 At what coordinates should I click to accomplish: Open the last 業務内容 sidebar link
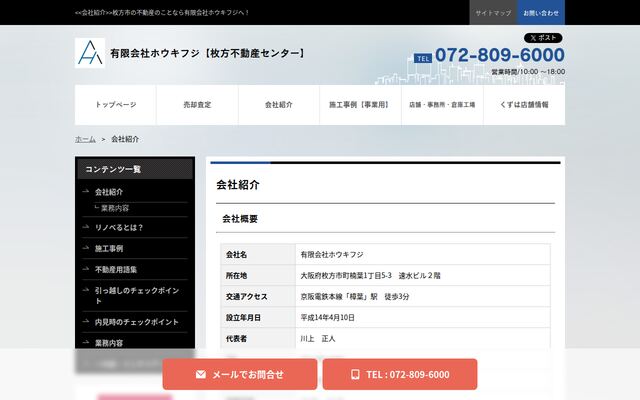point(109,343)
